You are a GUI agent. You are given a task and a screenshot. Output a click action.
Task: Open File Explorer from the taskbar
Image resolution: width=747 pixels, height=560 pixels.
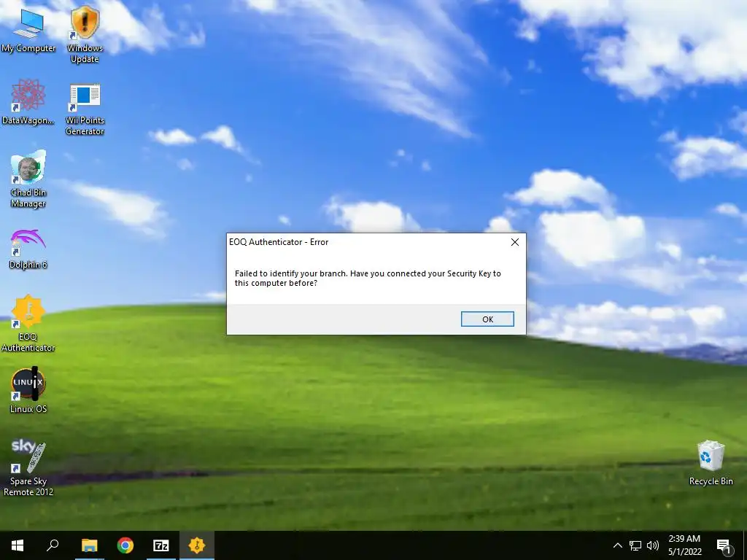tap(89, 545)
